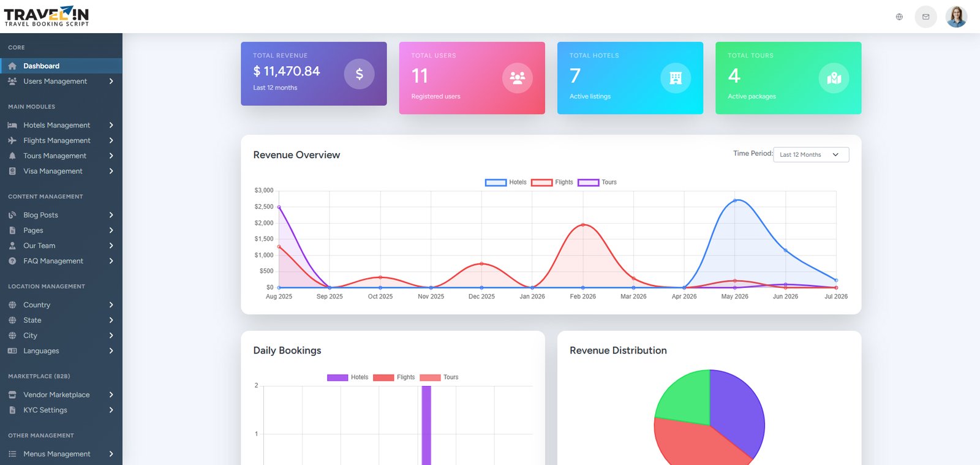Click the City globe icon
Viewport: 980px width, 465px height.
coord(12,336)
